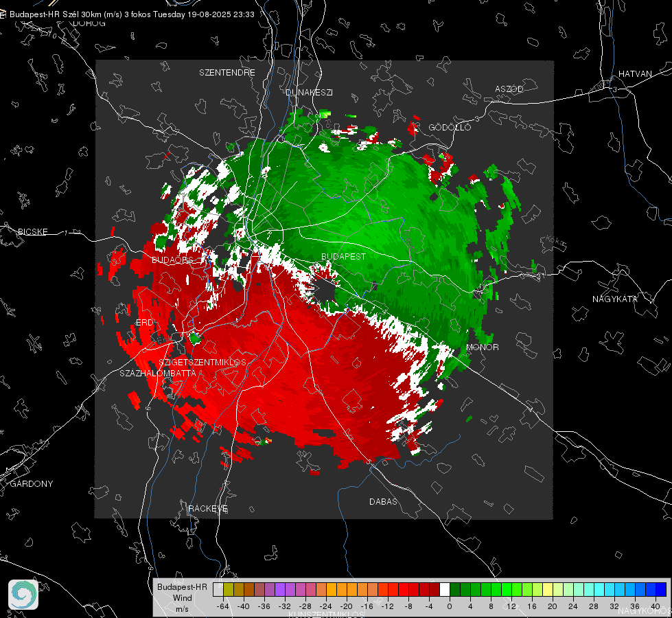Click the RACKEVE map label

(208, 508)
